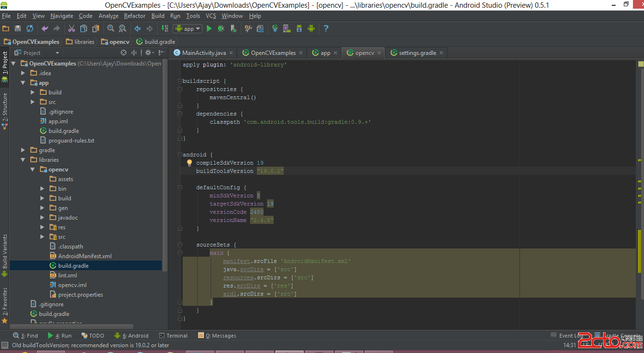This screenshot has height=353, width=644.
Task: Open the 6: Android tool window
Action: (131, 336)
